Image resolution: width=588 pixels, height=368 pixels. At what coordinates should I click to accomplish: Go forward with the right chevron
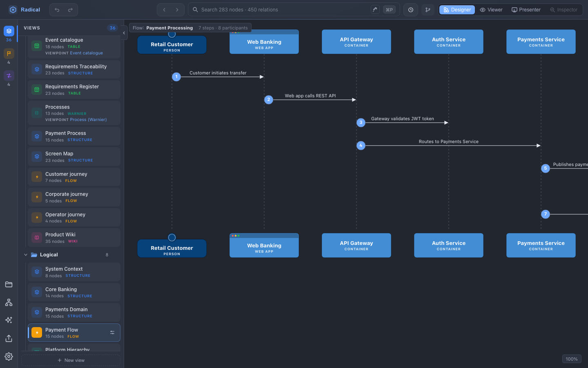pos(177,10)
